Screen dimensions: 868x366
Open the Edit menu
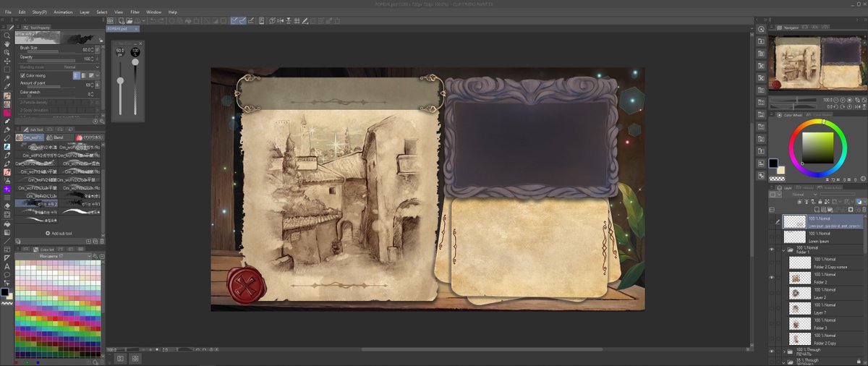[22, 12]
